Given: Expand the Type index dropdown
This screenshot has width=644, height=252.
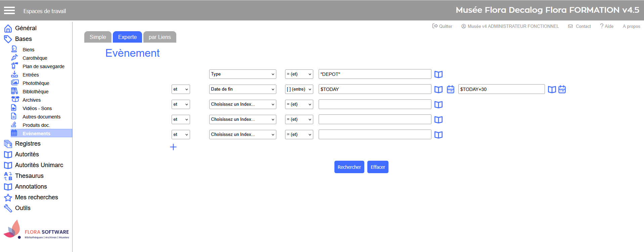Looking at the screenshot, I should point(242,74).
